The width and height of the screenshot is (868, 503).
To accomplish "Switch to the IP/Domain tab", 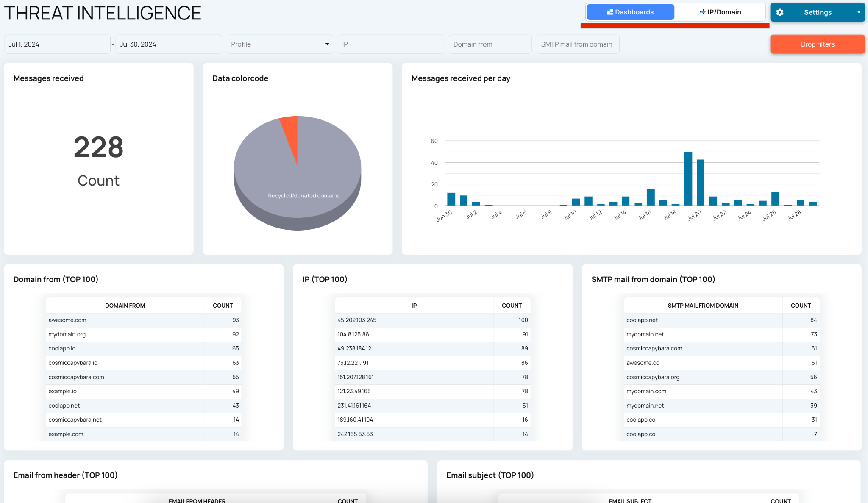I will point(720,12).
